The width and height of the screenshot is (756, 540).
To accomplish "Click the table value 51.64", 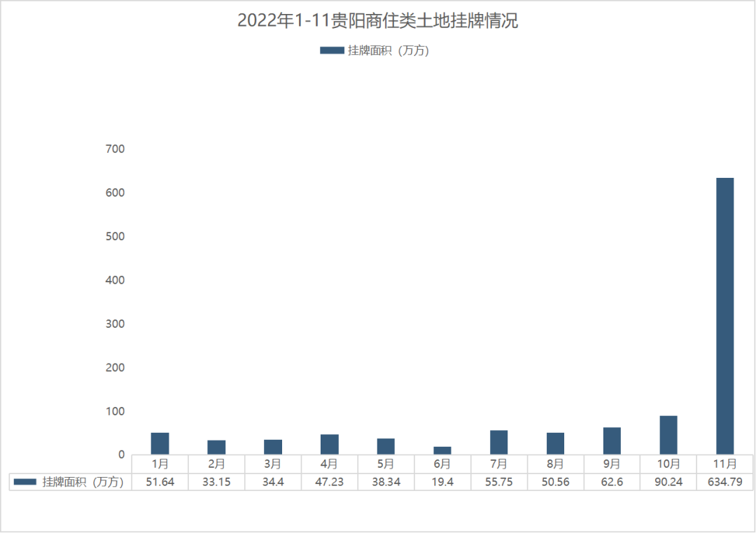I will tap(160, 482).
